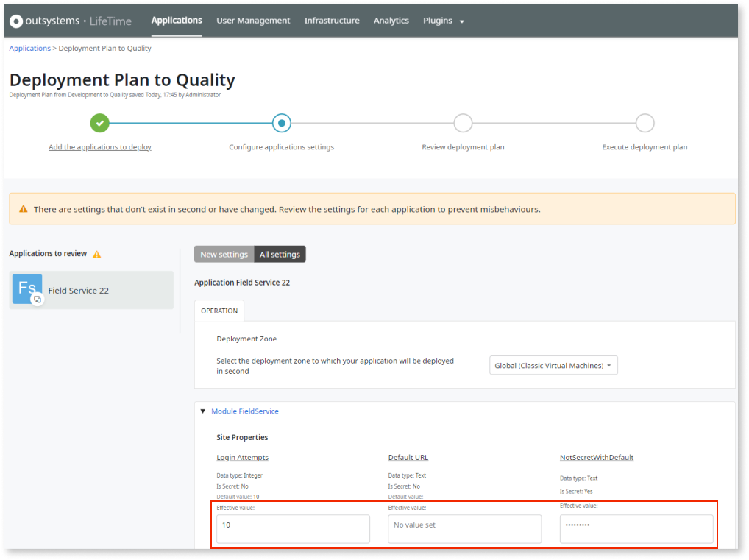This screenshot has width=749, height=560.
Task: Focus the Default URL effective value field
Action: 465,528
